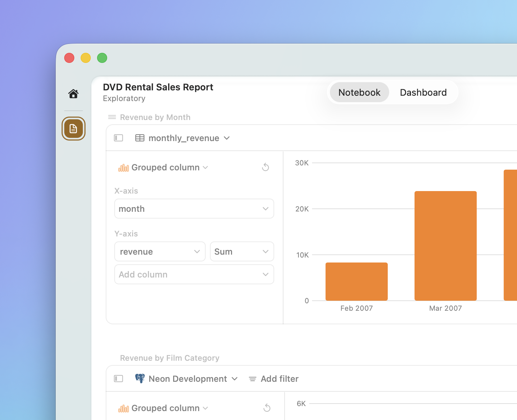The image size is (517, 420).
Task: Change the Sum aggregation dropdown
Action: [x=242, y=251]
